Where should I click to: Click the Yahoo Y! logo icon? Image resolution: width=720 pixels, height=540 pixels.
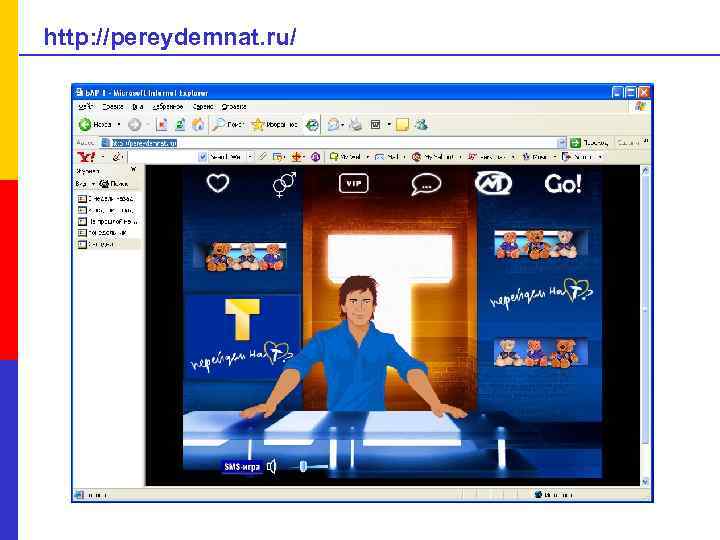[86, 157]
